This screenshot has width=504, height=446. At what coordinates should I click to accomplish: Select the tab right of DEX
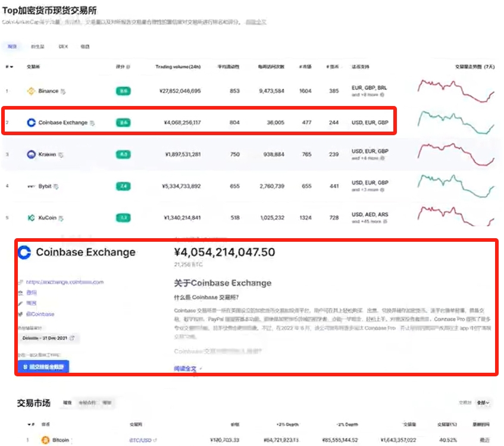point(85,46)
